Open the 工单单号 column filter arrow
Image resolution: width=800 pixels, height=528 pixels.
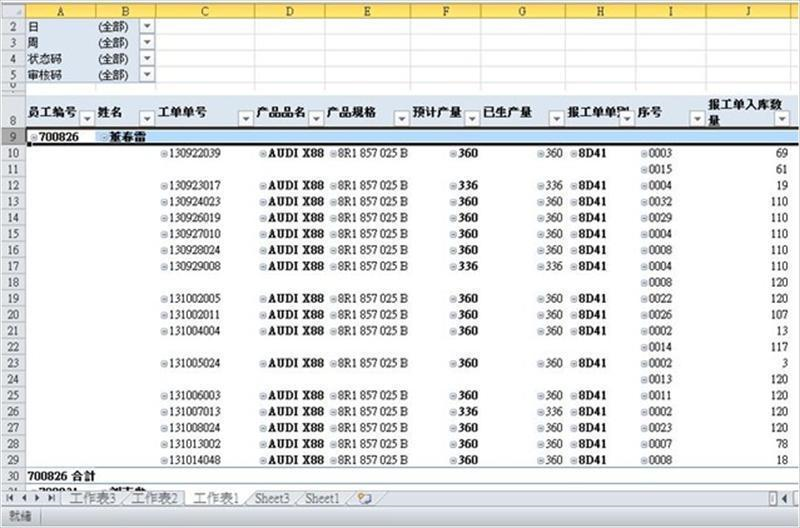(246, 119)
